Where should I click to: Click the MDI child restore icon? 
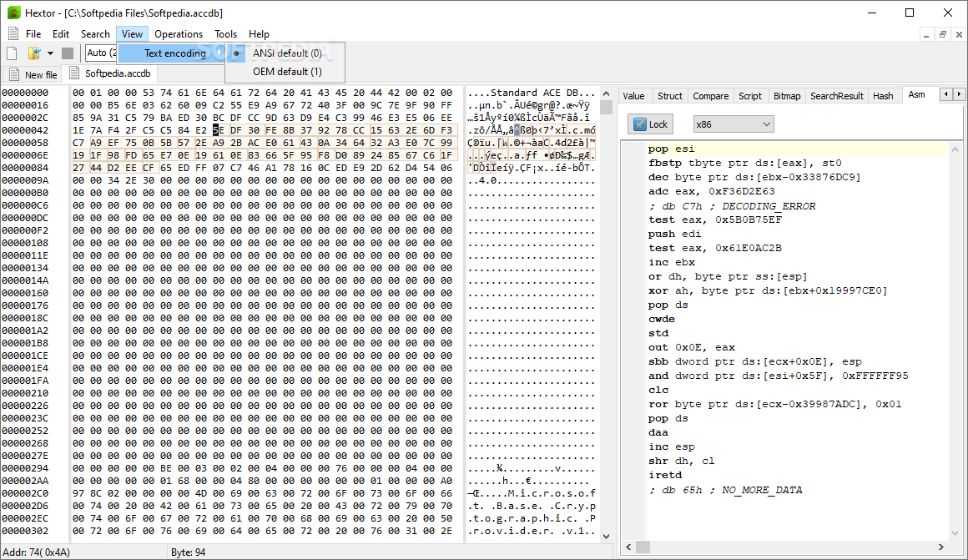[942, 34]
